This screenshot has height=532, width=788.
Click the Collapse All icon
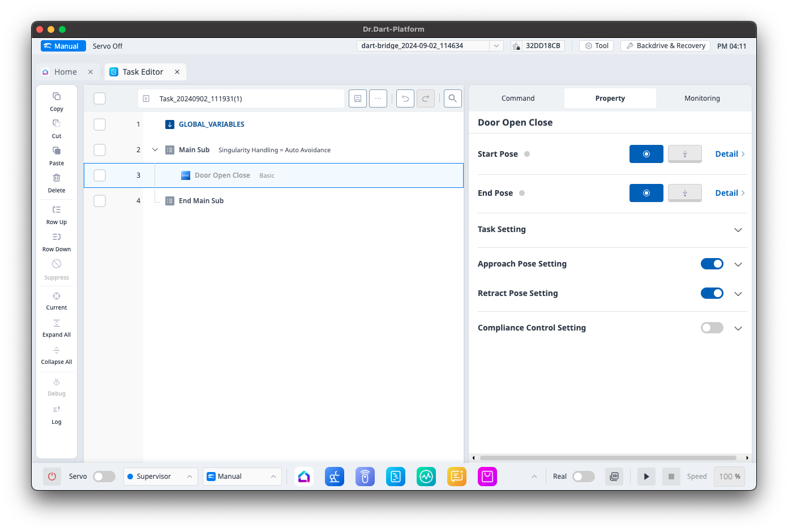[x=57, y=350]
